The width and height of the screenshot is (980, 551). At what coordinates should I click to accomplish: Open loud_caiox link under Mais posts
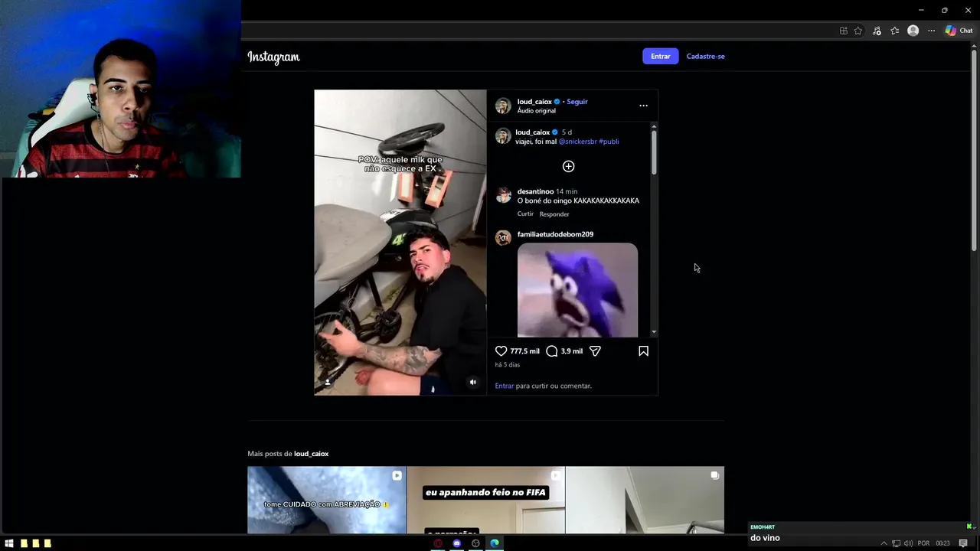pos(311,454)
